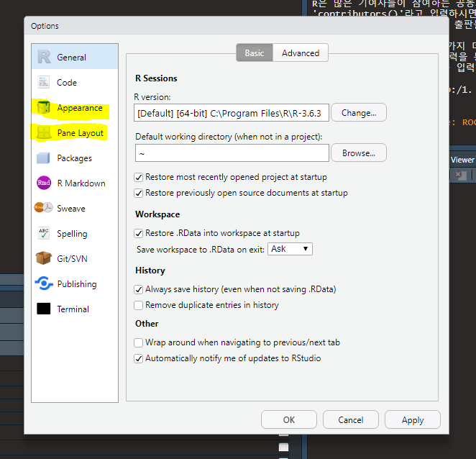Click the Viewer pane clear icon
This screenshot has height=459, width=476.
coord(460,175)
